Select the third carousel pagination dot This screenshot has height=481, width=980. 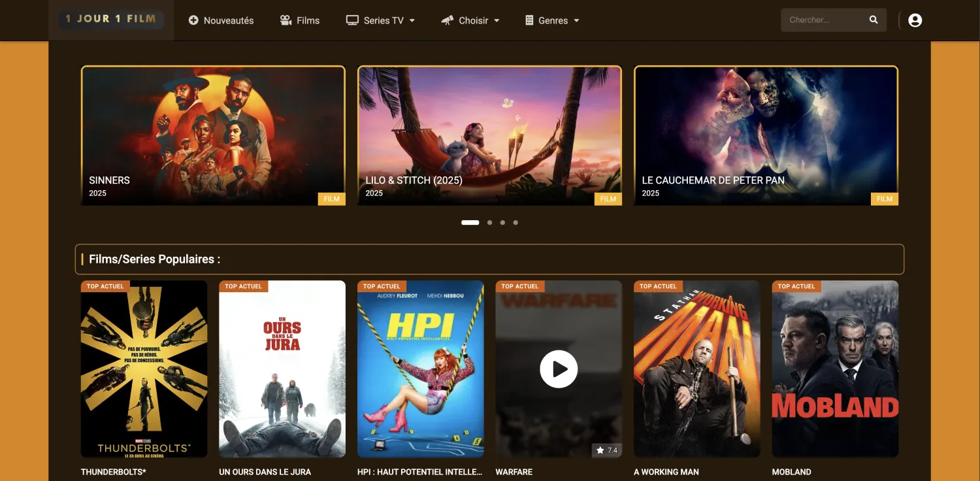click(x=502, y=222)
